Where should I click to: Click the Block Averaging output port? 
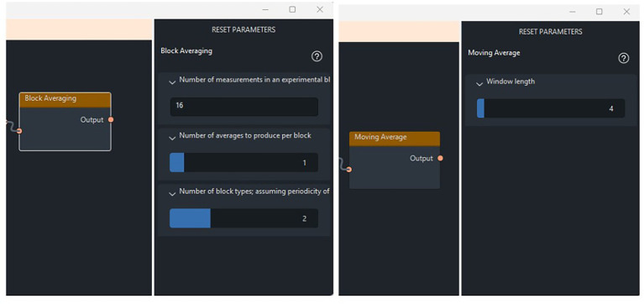(111, 119)
